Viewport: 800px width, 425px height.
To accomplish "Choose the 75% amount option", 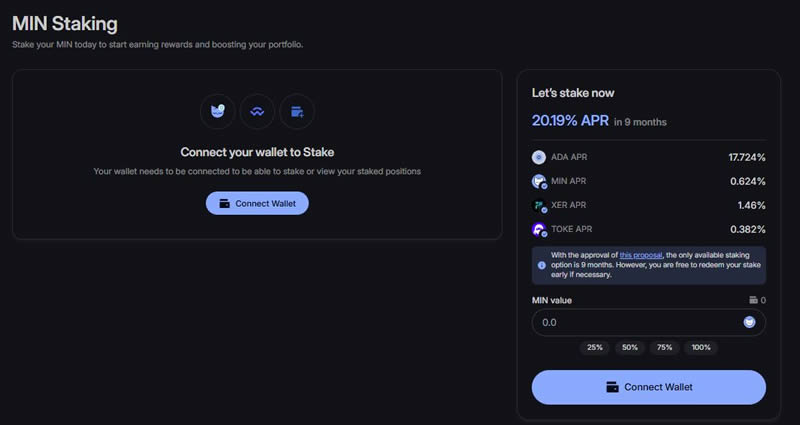I will [664, 347].
